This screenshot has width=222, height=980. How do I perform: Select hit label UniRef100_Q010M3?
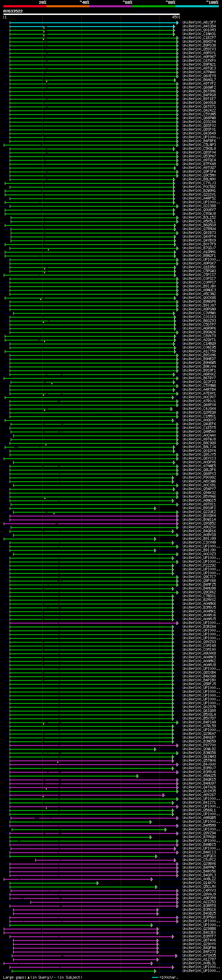(199, 31)
